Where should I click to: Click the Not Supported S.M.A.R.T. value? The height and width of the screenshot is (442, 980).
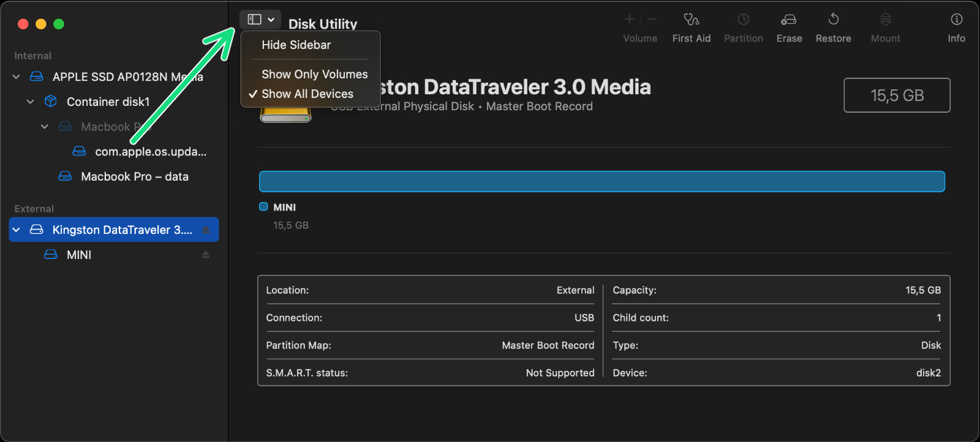point(560,373)
